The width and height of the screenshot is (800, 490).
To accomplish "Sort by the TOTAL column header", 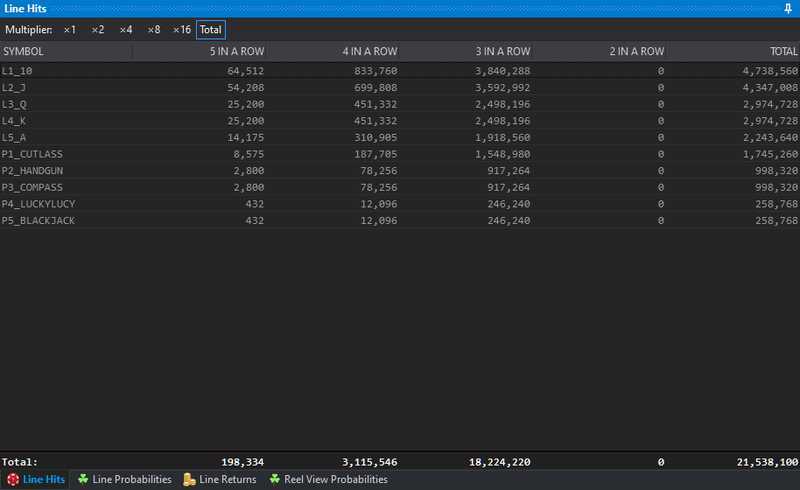I will (x=734, y=51).
